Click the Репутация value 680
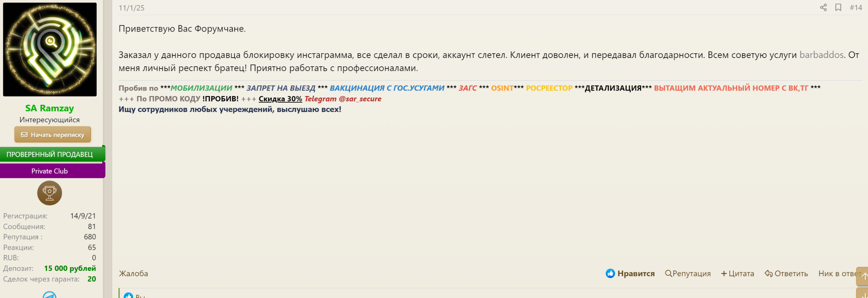 (90, 237)
